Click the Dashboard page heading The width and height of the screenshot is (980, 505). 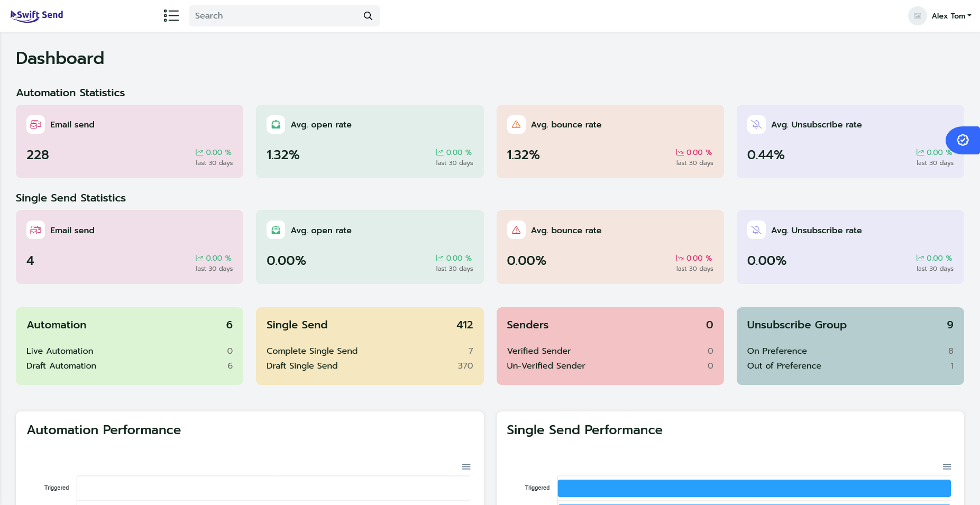pyautogui.click(x=60, y=58)
